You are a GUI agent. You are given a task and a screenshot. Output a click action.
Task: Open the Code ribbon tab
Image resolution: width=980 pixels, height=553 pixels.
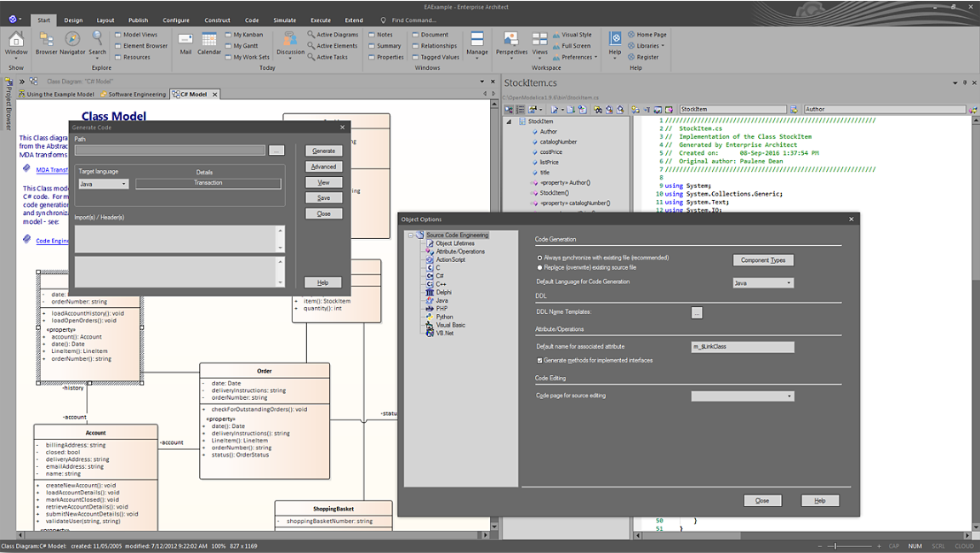(x=252, y=20)
